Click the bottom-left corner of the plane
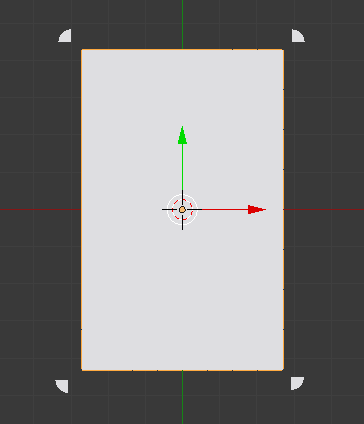This screenshot has width=364, height=424. pyautogui.click(x=82, y=370)
